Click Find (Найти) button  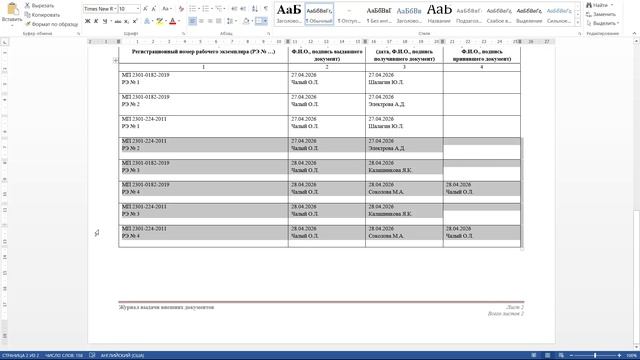pyautogui.click(x=600, y=5)
